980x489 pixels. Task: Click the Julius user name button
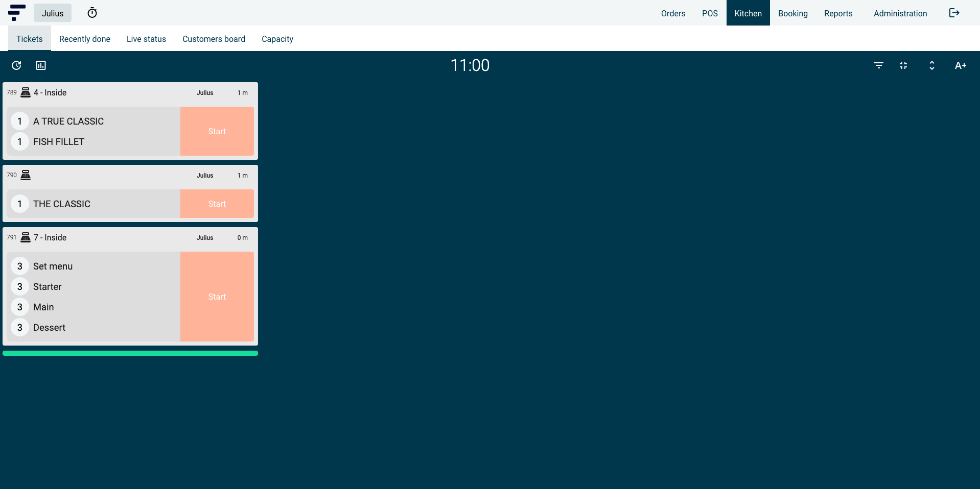pos(52,13)
